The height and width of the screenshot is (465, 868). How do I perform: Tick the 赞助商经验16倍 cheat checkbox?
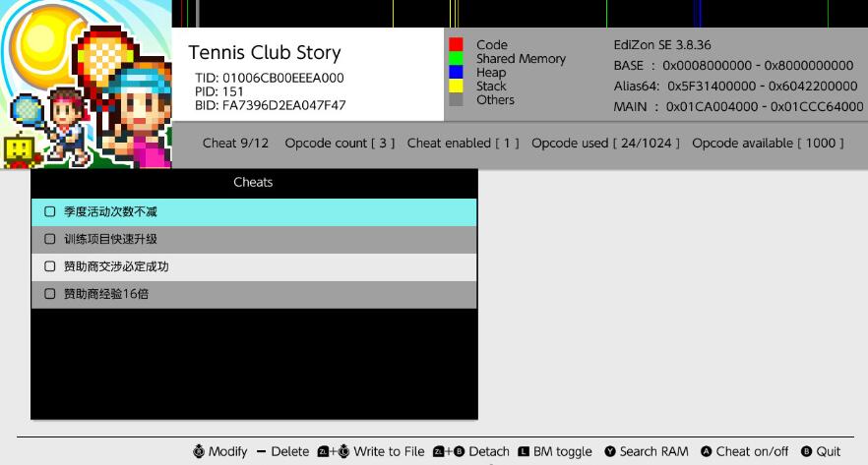(50, 294)
